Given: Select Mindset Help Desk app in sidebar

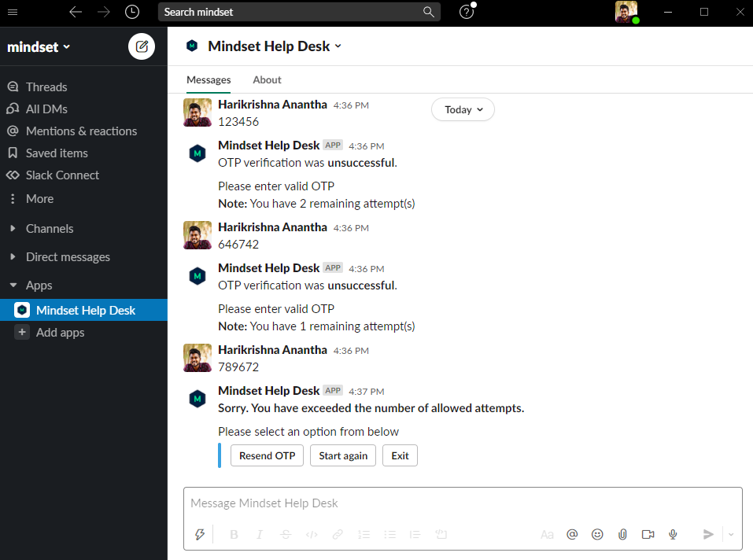Looking at the screenshot, I should click(83, 310).
